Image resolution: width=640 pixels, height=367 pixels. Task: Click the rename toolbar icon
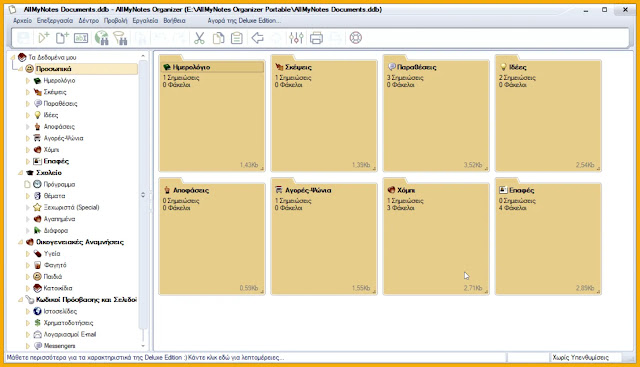(x=81, y=38)
